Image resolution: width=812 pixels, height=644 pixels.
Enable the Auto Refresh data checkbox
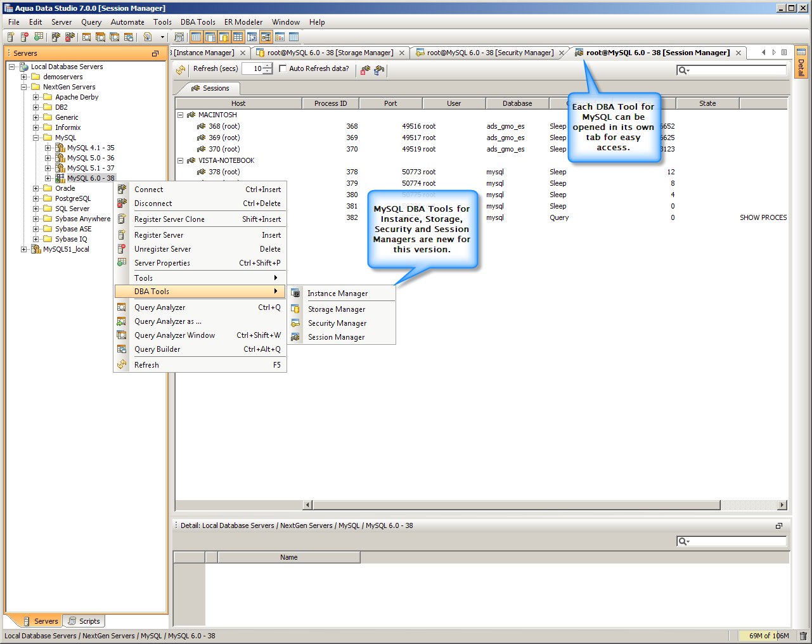pos(283,68)
